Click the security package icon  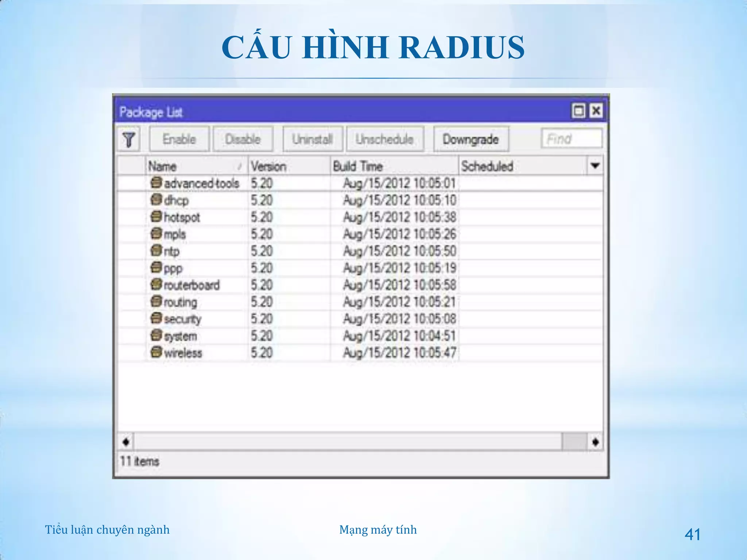point(156,318)
